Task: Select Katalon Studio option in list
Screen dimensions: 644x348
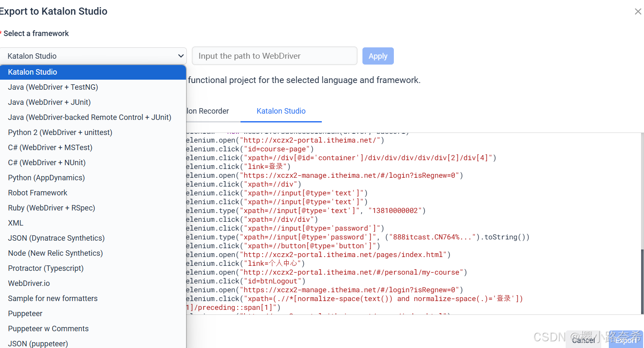Action: 93,72
